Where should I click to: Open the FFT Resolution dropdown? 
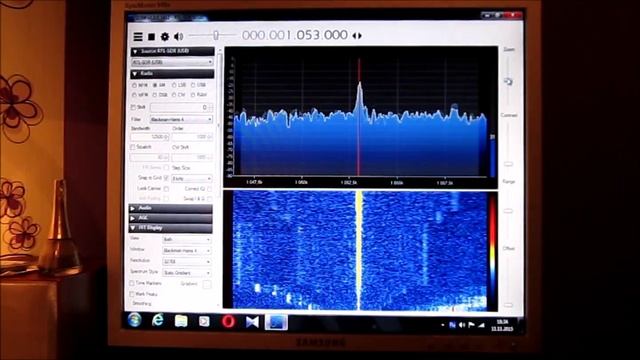click(x=187, y=262)
